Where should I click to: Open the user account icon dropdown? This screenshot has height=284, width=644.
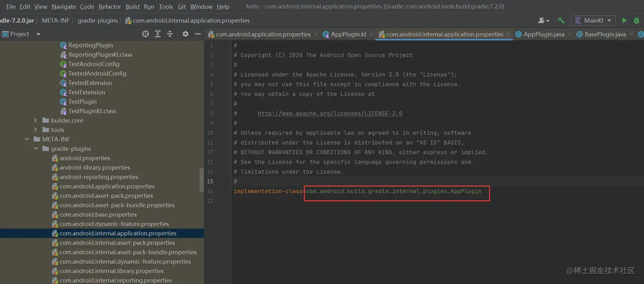[543, 20]
